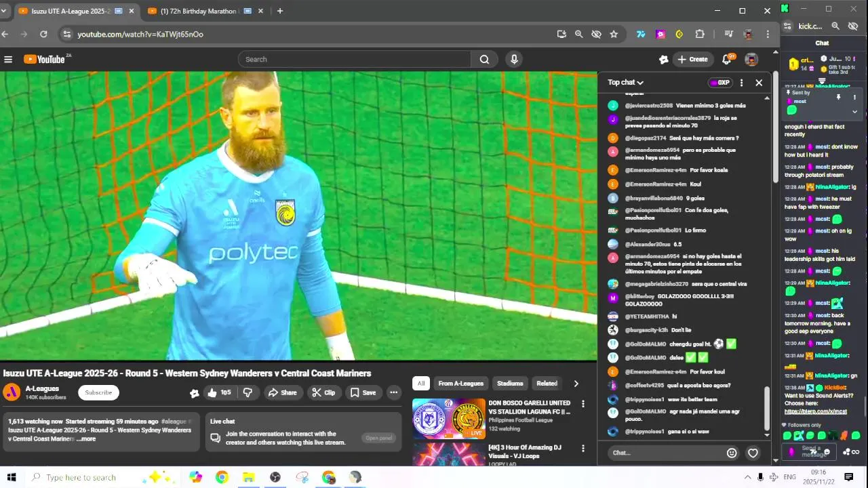
Task: Open the tab search dropdown arrow
Action: 4,11
